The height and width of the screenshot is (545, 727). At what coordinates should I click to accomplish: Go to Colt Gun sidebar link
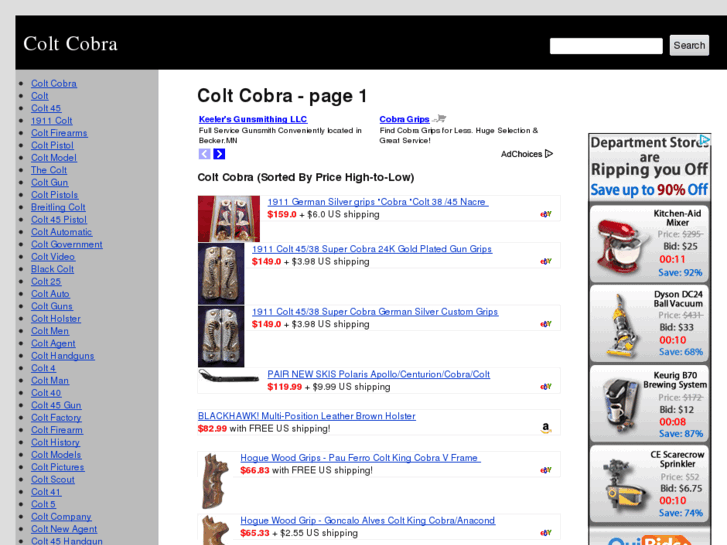coord(49,183)
